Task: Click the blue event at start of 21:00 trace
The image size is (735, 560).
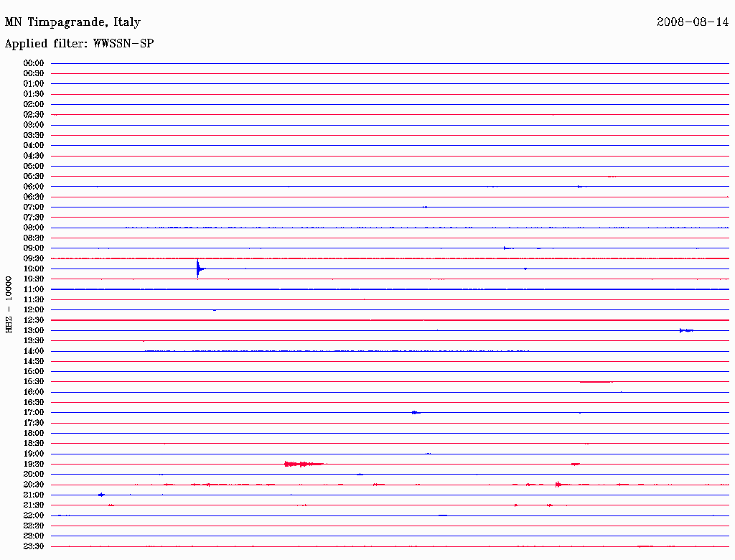Action: [x=102, y=495]
